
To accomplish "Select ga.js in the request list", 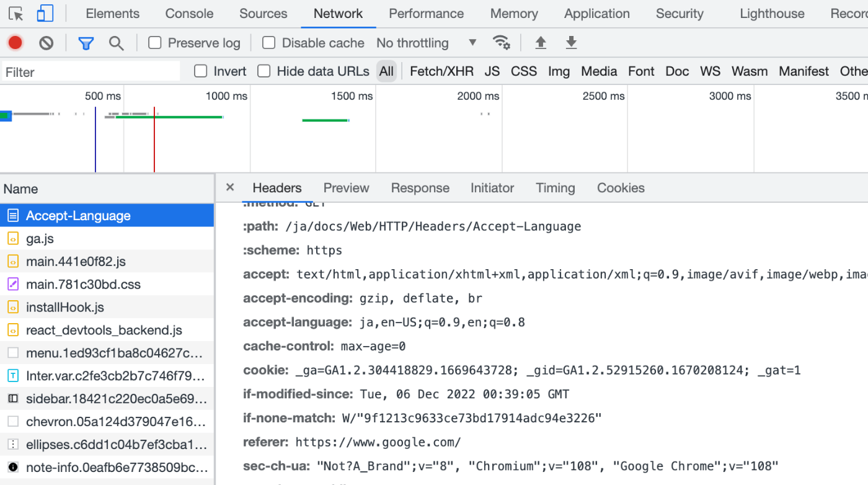I will pyautogui.click(x=40, y=238).
